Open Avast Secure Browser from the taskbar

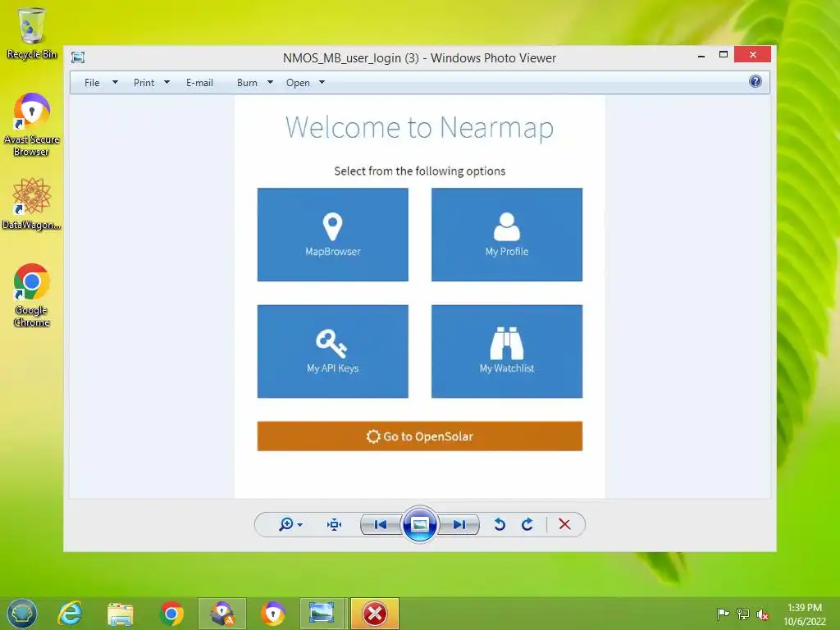coord(273,614)
